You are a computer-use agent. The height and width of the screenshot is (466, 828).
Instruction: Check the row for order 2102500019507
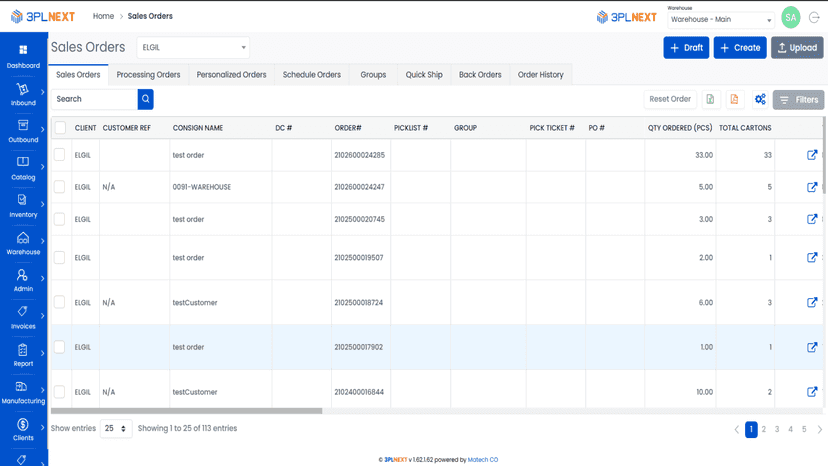(x=60, y=257)
